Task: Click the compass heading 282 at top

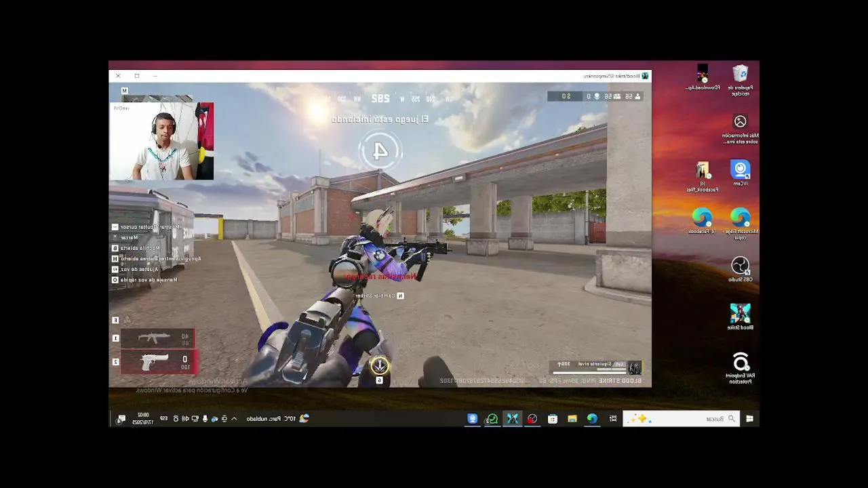Action: pyautogui.click(x=380, y=99)
